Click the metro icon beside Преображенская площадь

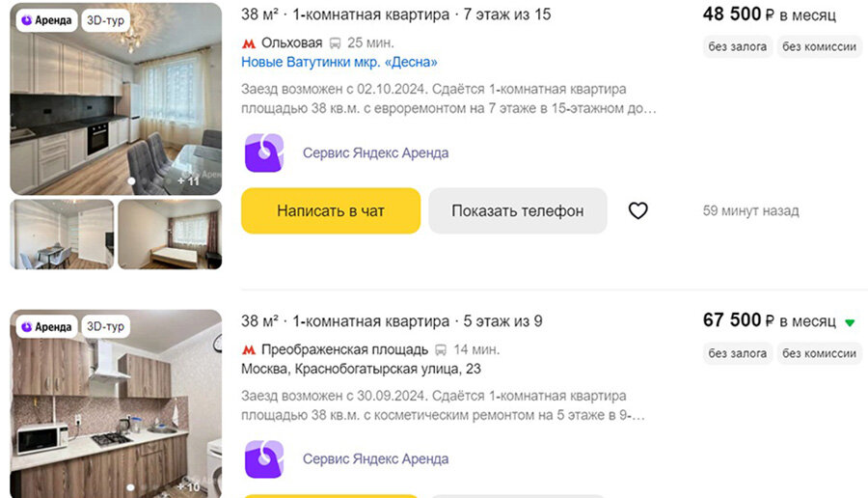(x=249, y=350)
